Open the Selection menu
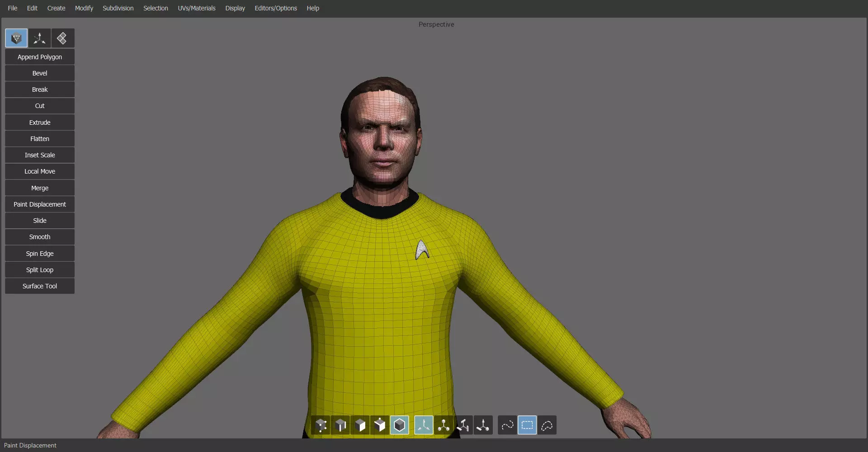 [156, 8]
